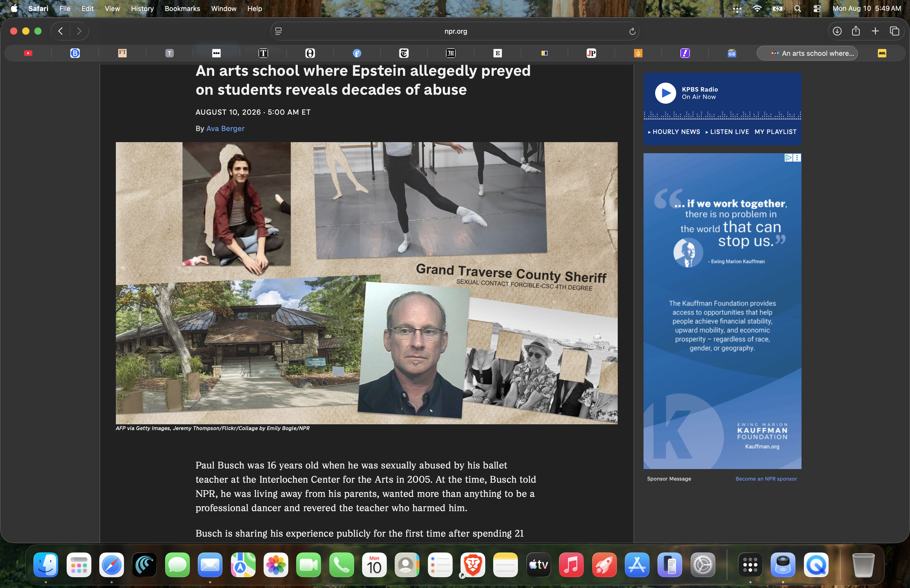Play KPBS Radio live stream

[665, 93]
